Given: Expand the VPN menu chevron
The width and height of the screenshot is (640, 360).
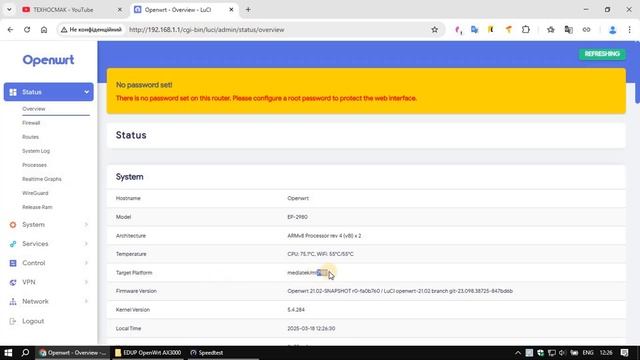Looking at the screenshot, I should coord(86,282).
